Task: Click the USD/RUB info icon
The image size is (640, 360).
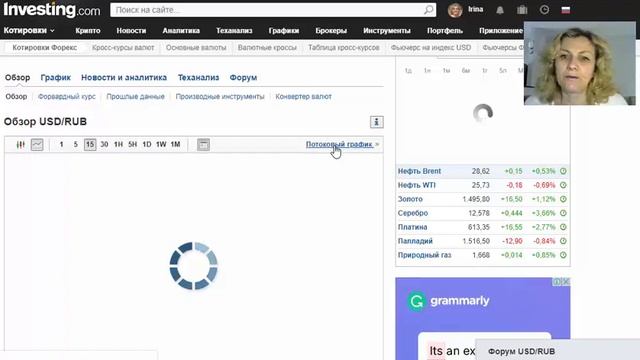Action: click(x=376, y=122)
